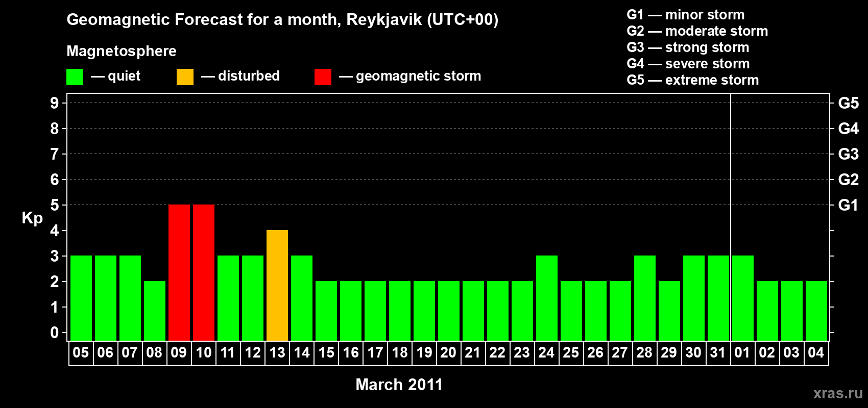
Task: Click the 'disturbed' legend label
Action: 249,76
